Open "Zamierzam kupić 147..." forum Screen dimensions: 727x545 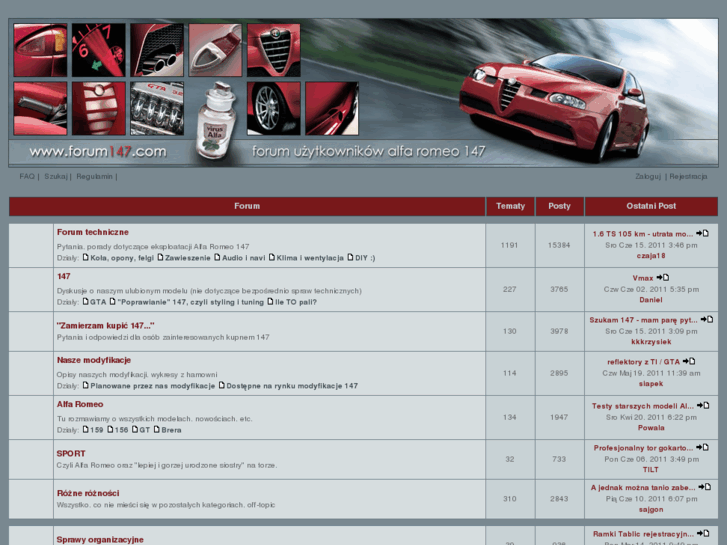tap(105, 326)
